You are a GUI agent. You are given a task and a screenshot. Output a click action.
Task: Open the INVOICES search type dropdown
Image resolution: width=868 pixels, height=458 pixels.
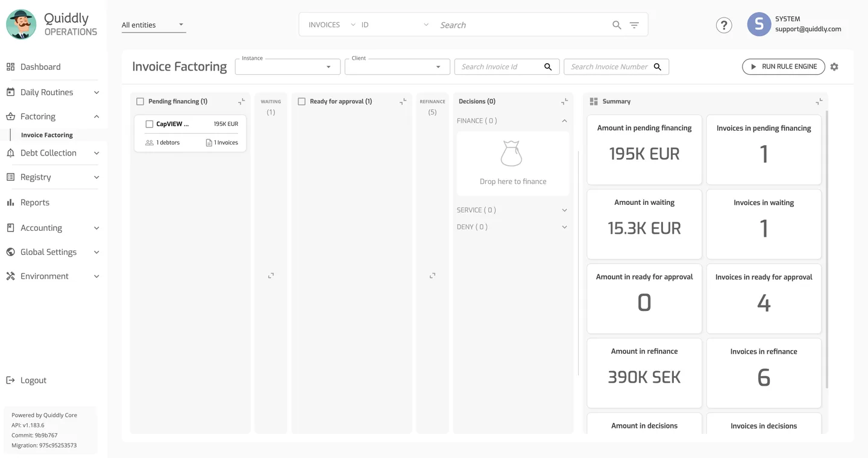point(332,25)
